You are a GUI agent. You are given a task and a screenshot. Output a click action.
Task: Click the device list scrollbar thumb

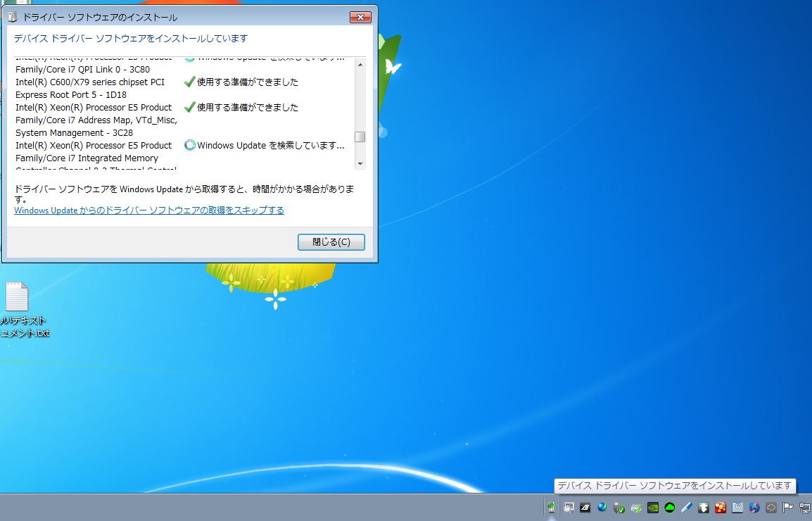pyautogui.click(x=360, y=137)
